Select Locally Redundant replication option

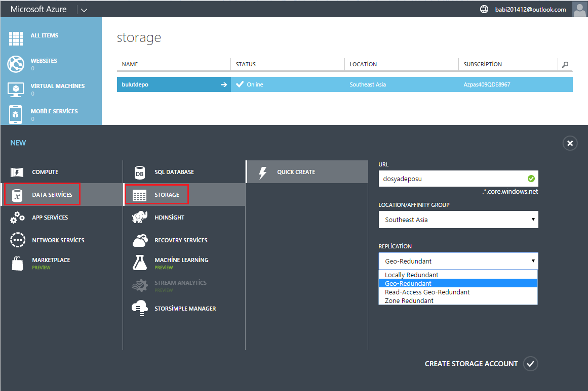pos(458,275)
